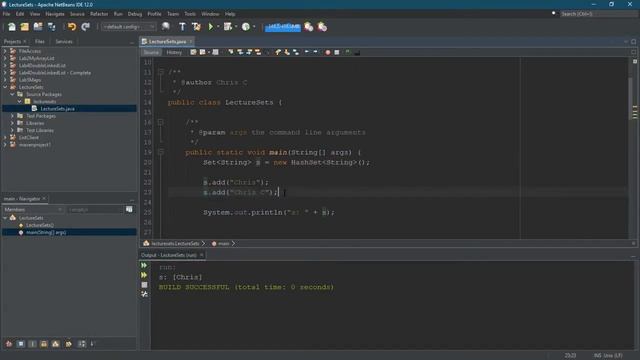This screenshot has width=640, height=360.
Task: Collapse the main method code fold marker
Action: click(x=161, y=152)
